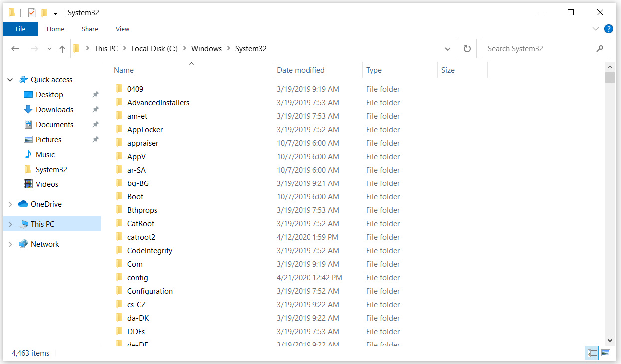The image size is (621, 364).
Task: Open Help with the question mark icon
Action: click(608, 29)
